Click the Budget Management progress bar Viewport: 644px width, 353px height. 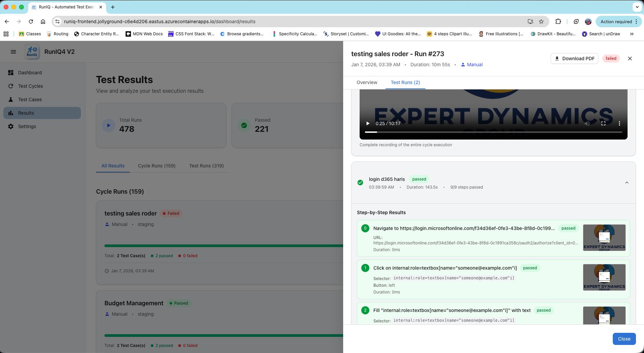(224, 336)
